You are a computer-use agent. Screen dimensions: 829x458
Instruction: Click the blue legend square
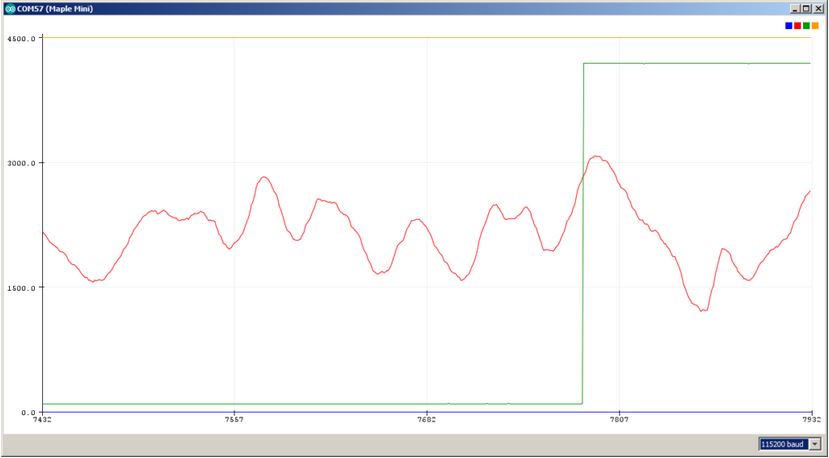pyautogui.click(x=789, y=25)
